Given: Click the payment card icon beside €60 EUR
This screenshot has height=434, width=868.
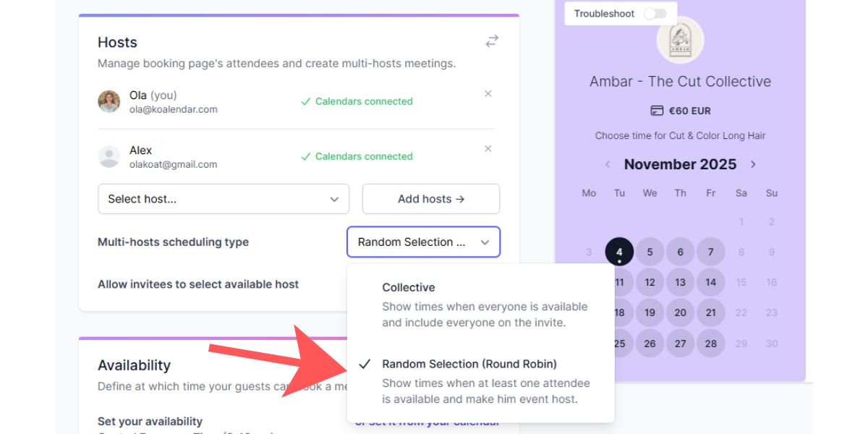Looking at the screenshot, I should pyautogui.click(x=657, y=111).
